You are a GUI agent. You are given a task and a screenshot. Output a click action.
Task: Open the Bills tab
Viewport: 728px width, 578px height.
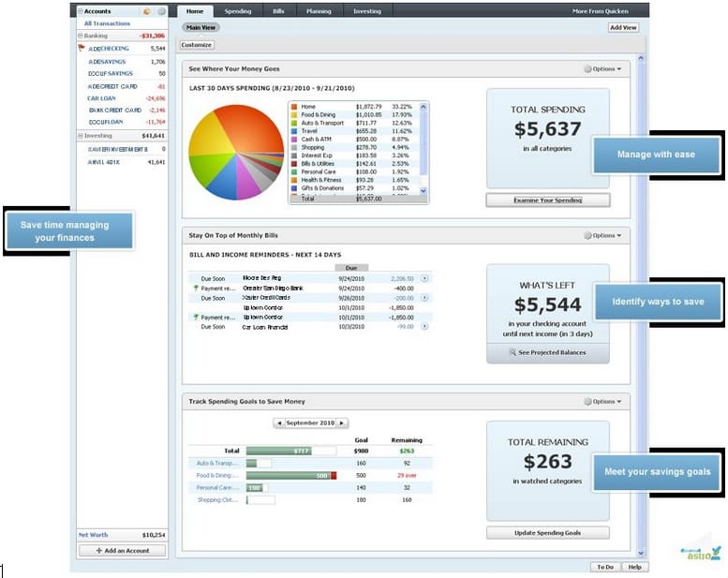tap(278, 11)
